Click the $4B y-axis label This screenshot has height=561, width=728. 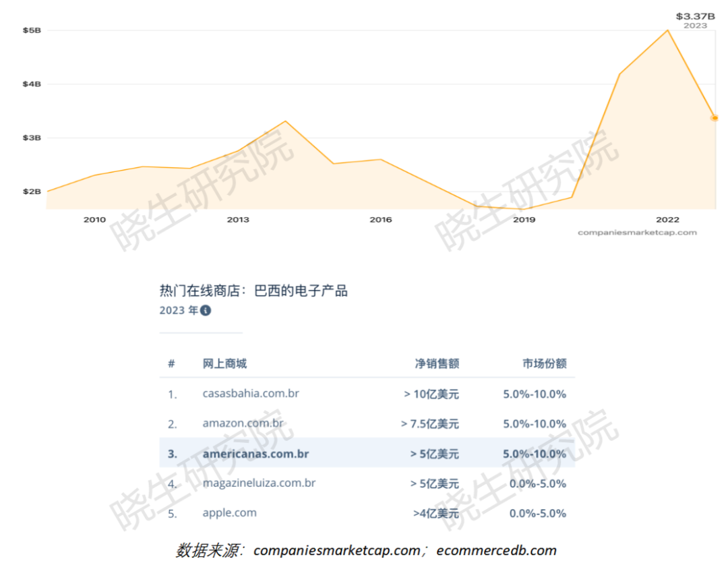(32, 84)
